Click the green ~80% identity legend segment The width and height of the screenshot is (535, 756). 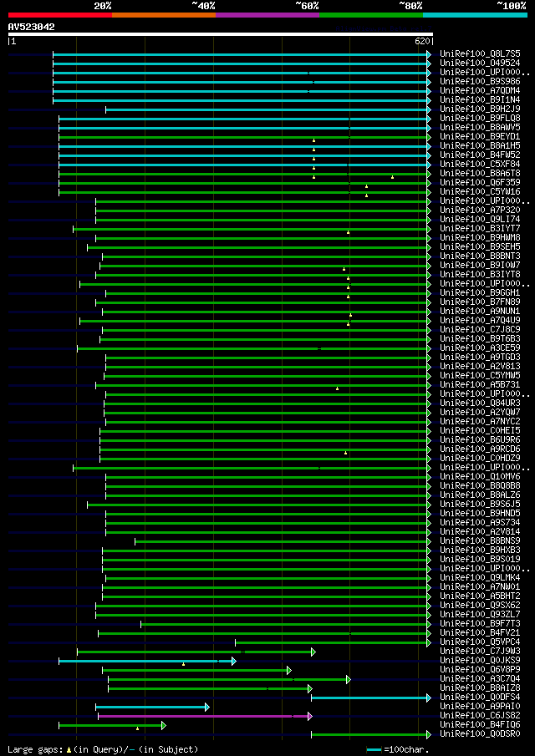pos(371,15)
